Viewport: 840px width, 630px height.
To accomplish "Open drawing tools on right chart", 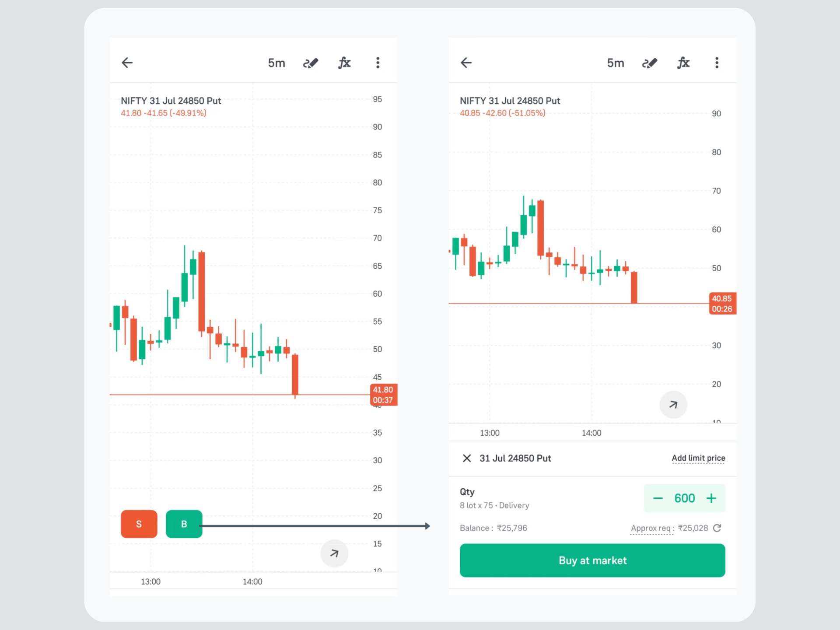I will coord(650,63).
